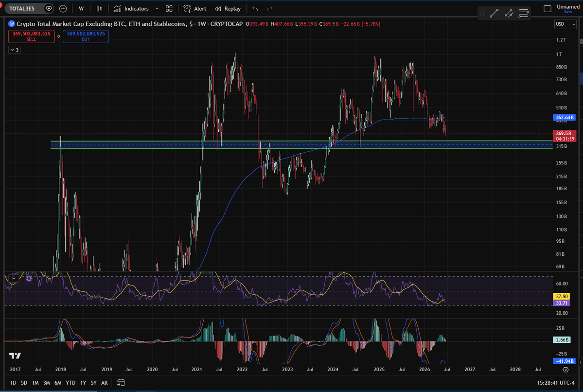Select the upper green horizontal support line

point(301,141)
